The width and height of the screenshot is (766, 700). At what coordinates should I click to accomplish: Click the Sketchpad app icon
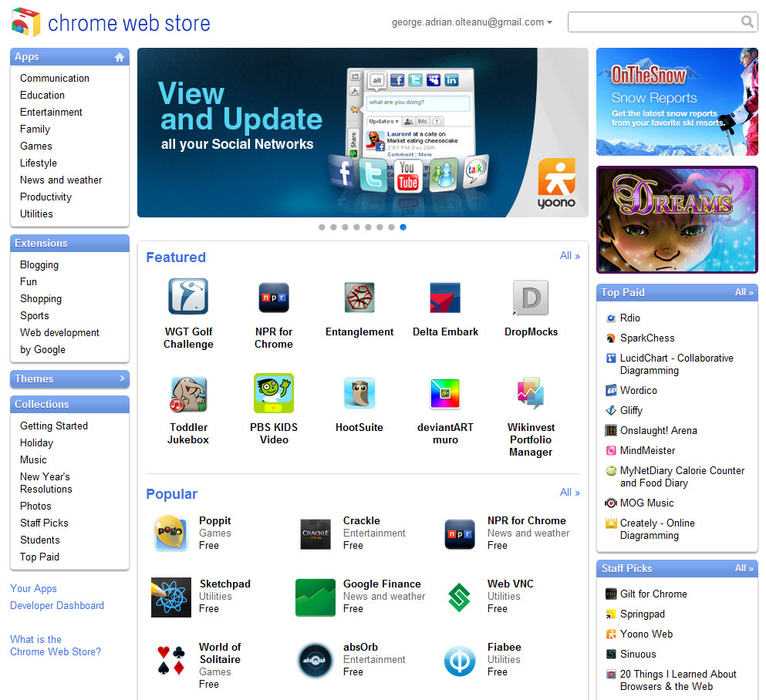pyautogui.click(x=171, y=597)
